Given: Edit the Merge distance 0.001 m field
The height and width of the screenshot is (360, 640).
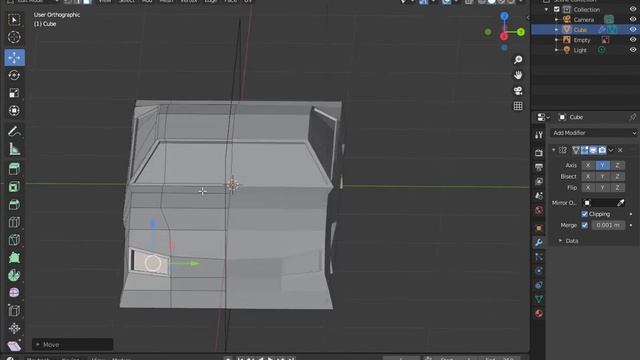Looking at the screenshot, I should [x=607, y=225].
